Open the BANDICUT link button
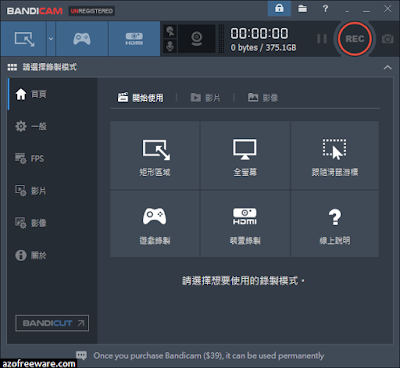This screenshot has width=400, height=368. 52,323
